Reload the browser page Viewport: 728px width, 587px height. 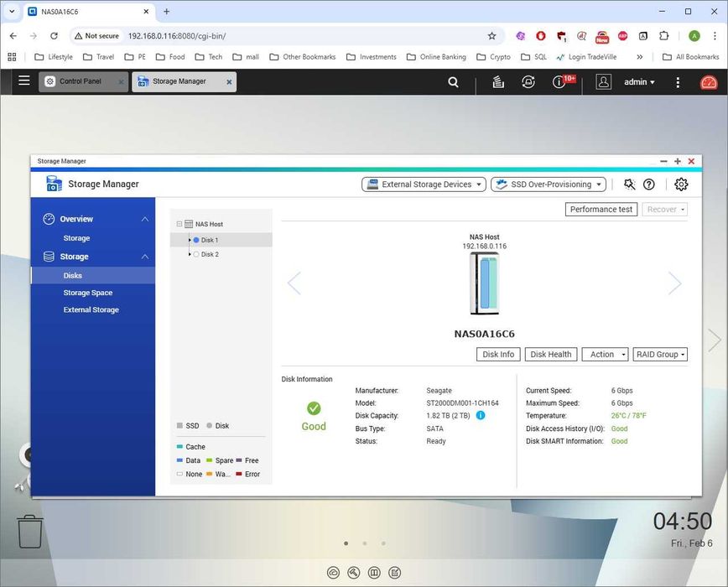(54, 36)
